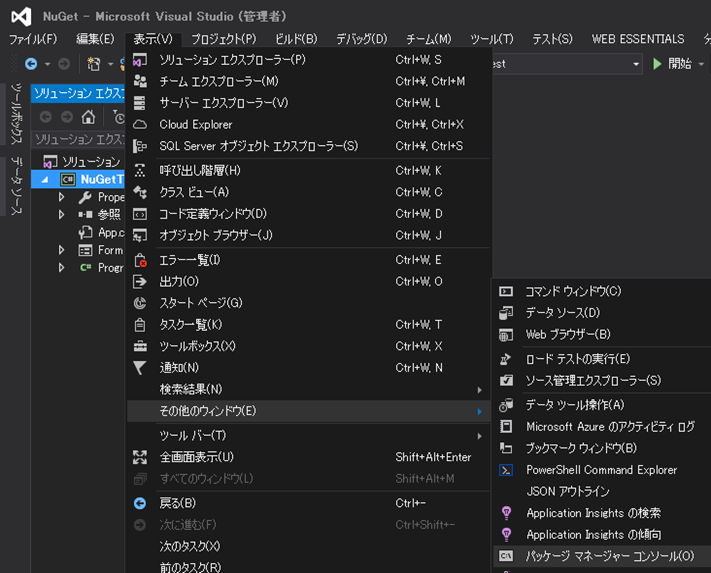Expand the その他のウィンドウ(E) submenu arrow
The width and height of the screenshot is (711, 573).
click(x=479, y=412)
